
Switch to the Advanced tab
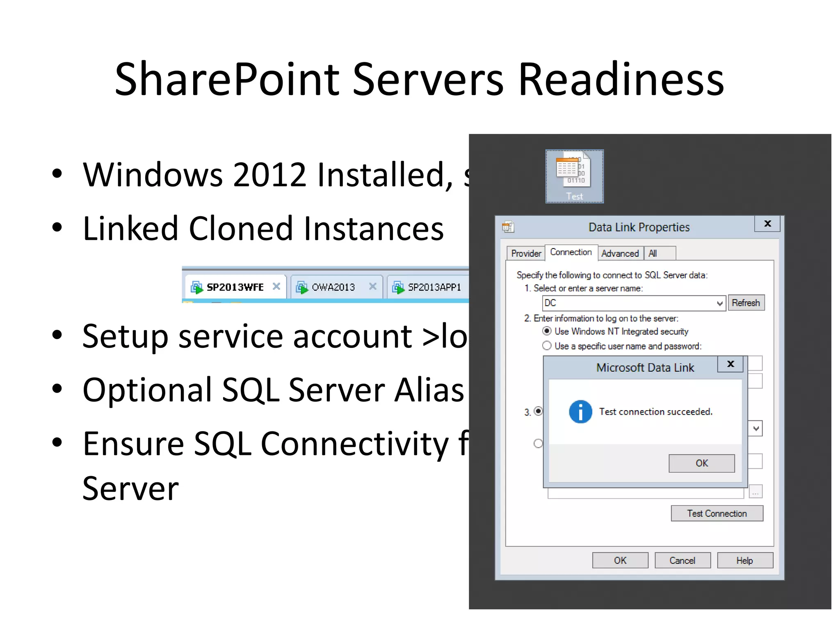[x=620, y=253]
